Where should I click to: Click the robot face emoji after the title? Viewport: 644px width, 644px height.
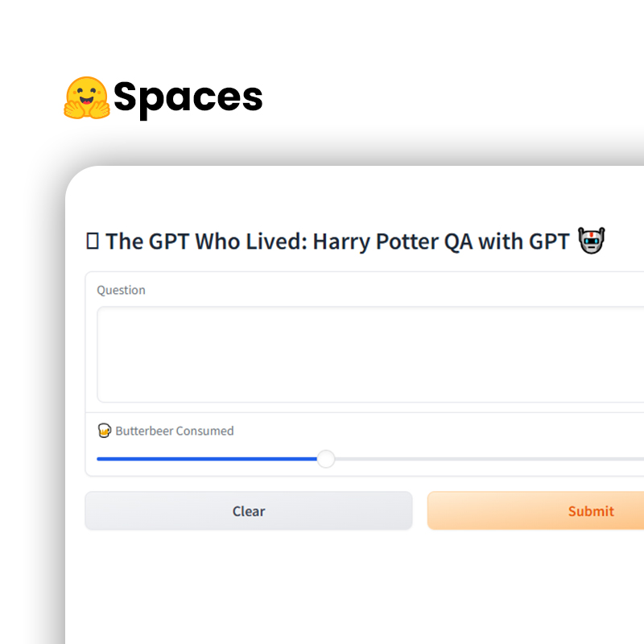coord(592,240)
